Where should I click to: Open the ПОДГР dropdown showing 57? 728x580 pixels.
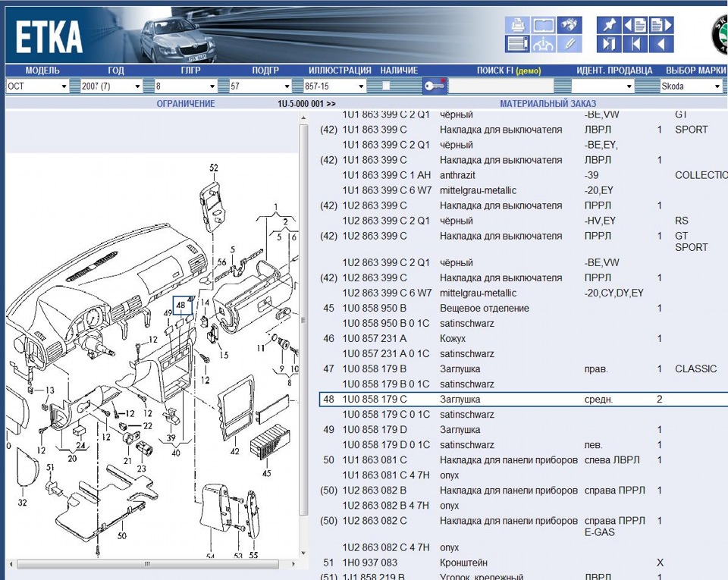(260, 86)
